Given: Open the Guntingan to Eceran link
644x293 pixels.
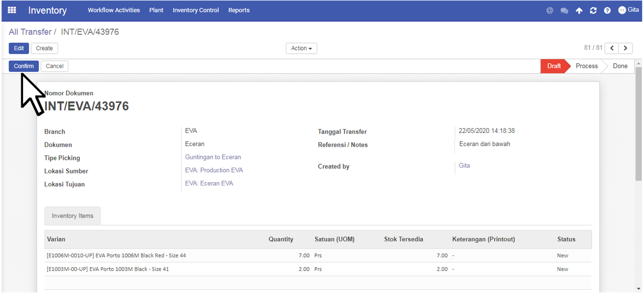Looking at the screenshot, I should point(213,157).
